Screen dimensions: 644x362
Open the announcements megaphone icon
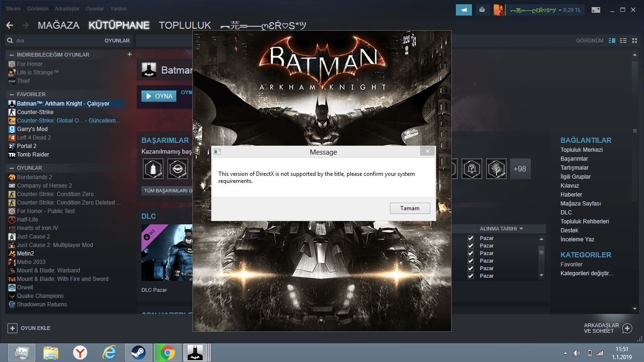(464, 10)
